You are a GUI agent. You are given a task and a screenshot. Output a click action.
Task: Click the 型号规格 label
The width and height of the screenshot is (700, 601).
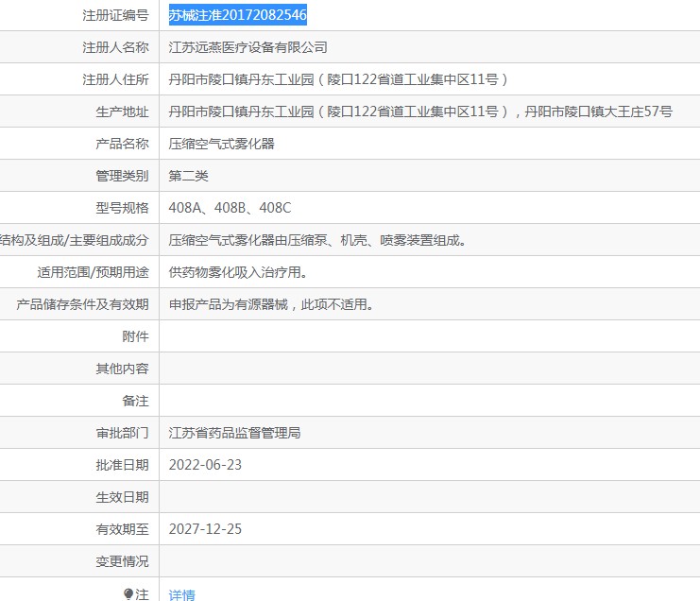(122, 208)
